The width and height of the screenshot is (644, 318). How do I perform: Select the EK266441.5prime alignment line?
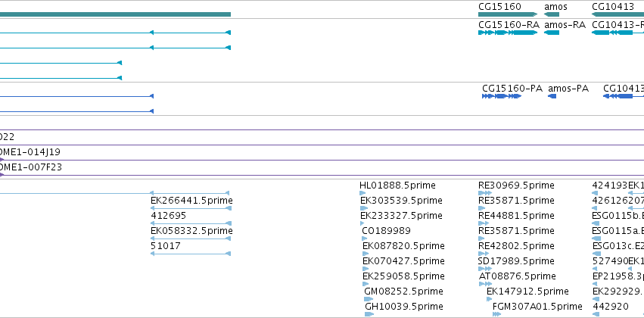[x=191, y=208]
